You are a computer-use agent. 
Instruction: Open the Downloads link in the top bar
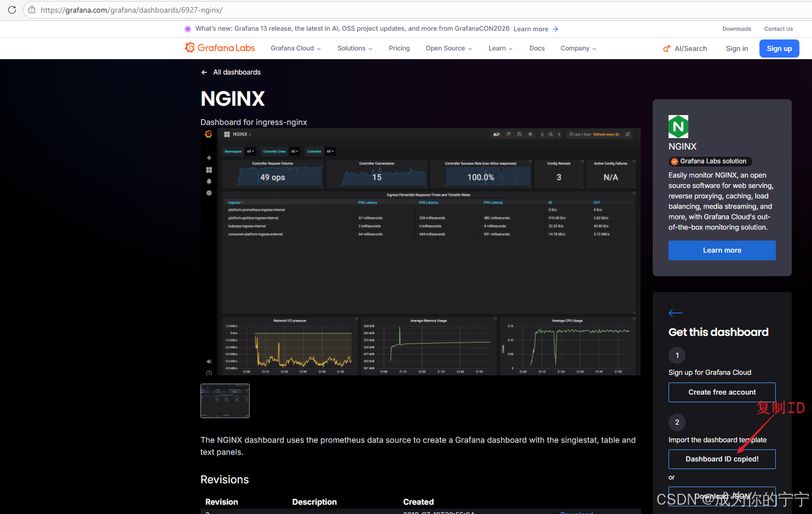point(736,28)
